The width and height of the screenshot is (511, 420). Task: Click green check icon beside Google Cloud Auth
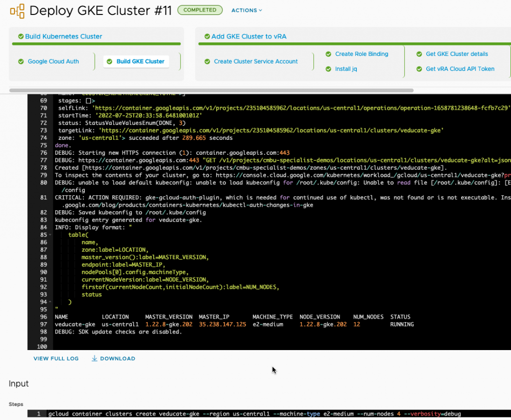point(21,61)
